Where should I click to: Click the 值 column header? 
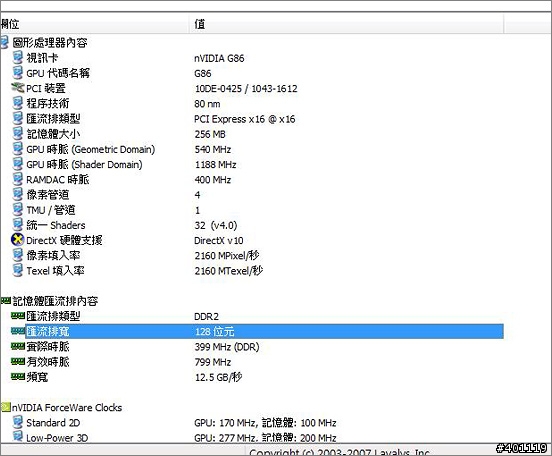347,24
